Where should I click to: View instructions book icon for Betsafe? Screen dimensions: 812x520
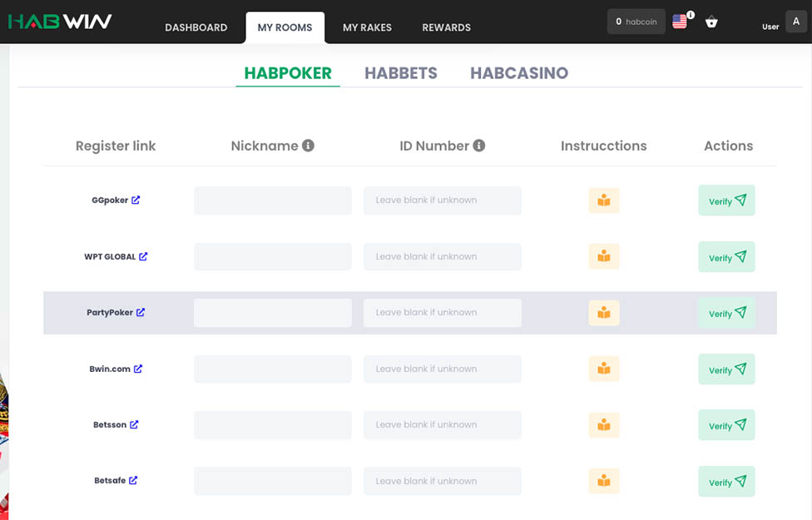[604, 481]
